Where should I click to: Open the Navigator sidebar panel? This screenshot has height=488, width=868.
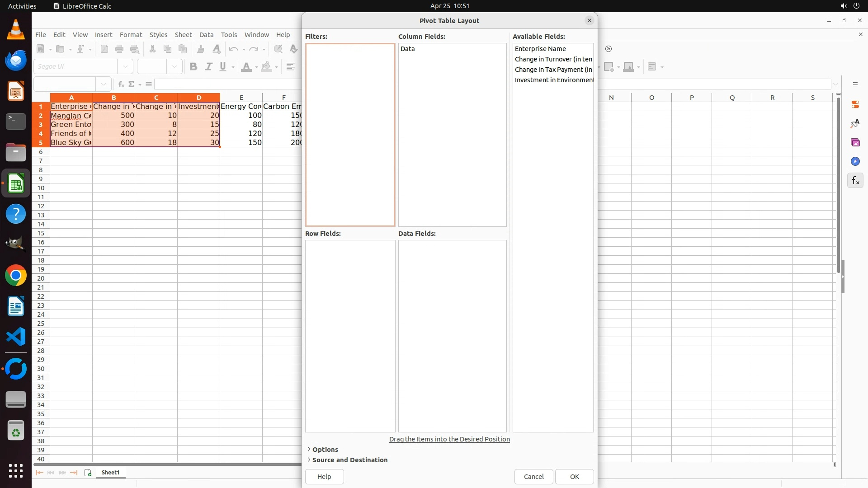coord(855,161)
